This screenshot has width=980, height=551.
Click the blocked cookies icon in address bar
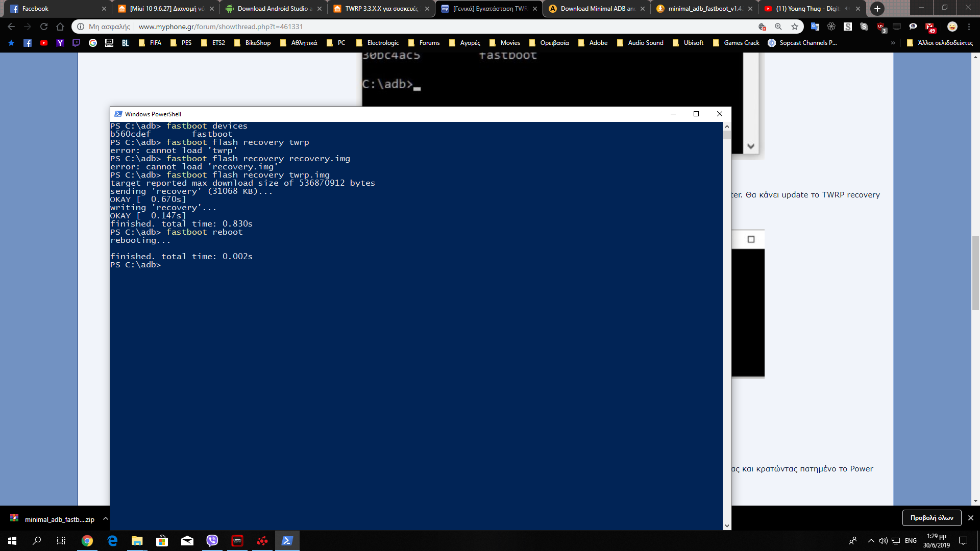(762, 27)
